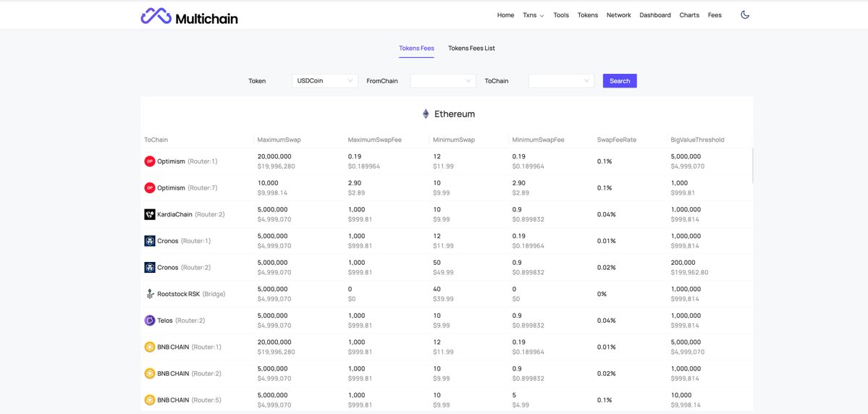Switch to Tokens Fees List tab
The height and width of the screenshot is (414, 868).
471,48
